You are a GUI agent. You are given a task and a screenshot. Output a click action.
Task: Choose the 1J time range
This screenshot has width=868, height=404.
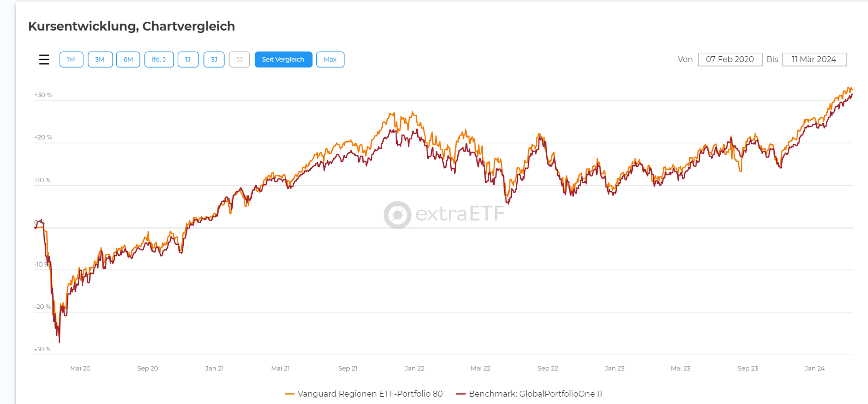coord(188,60)
